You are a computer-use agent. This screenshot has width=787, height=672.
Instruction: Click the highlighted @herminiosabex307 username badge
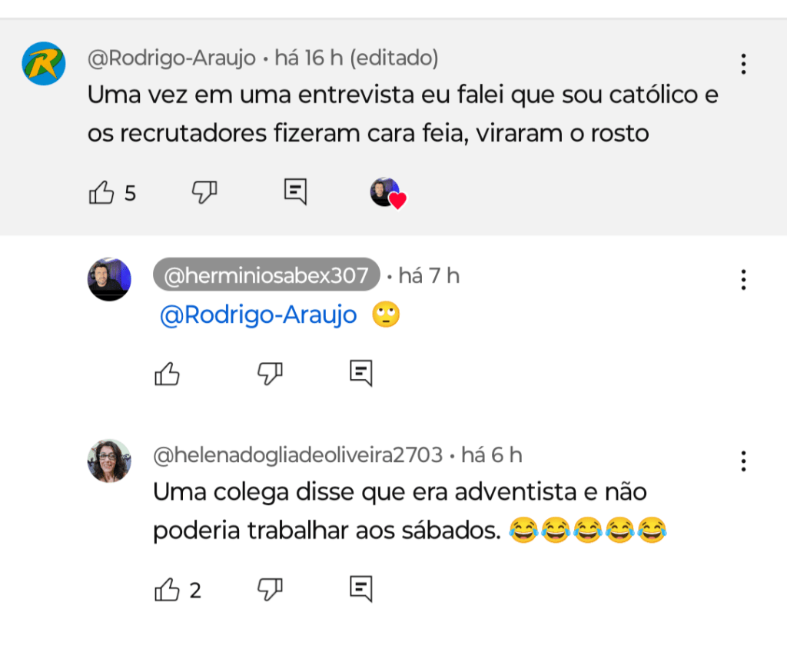coord(266,275)
